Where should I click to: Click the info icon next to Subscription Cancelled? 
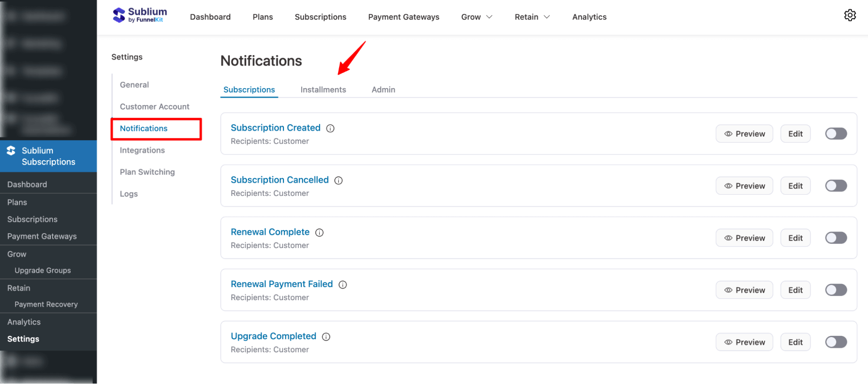[338, 180]
